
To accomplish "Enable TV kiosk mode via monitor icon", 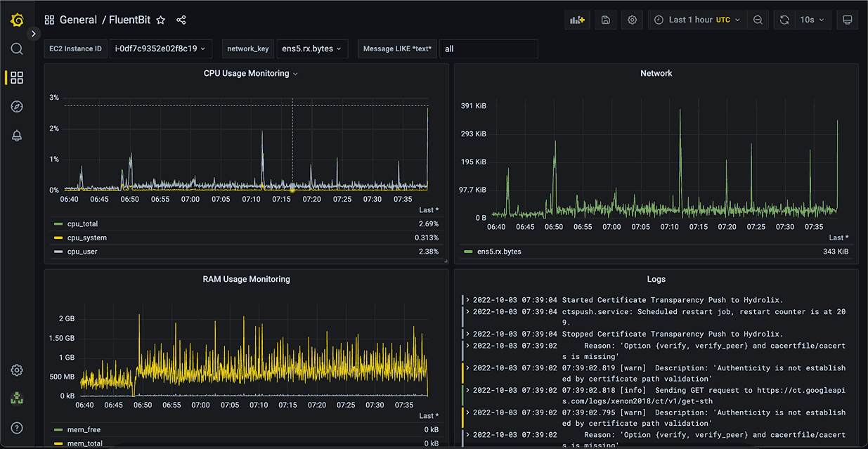I will pos(847,20).
